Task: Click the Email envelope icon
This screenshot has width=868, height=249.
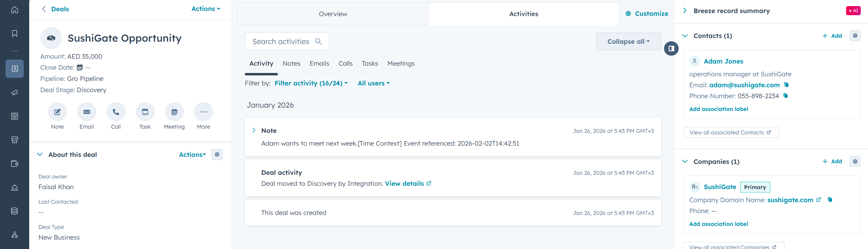Action: 86,112
